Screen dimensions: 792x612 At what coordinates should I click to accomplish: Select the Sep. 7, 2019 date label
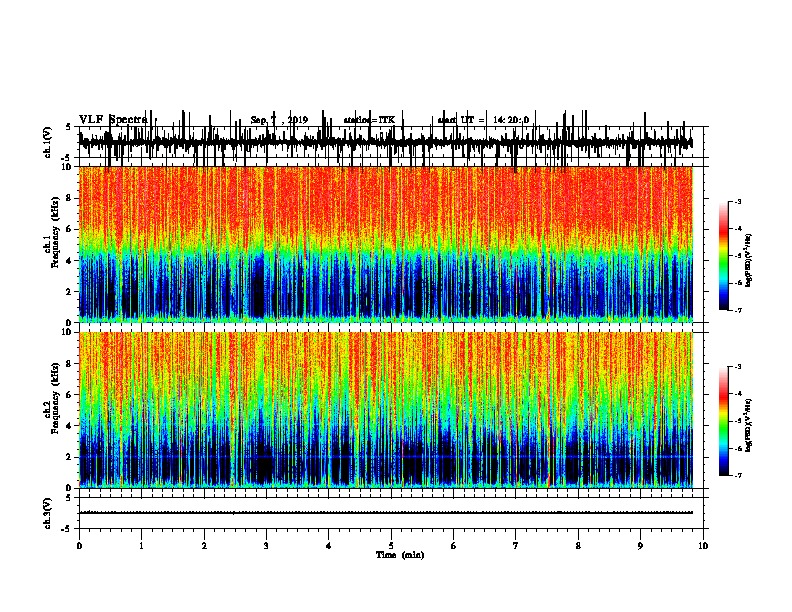279,120
